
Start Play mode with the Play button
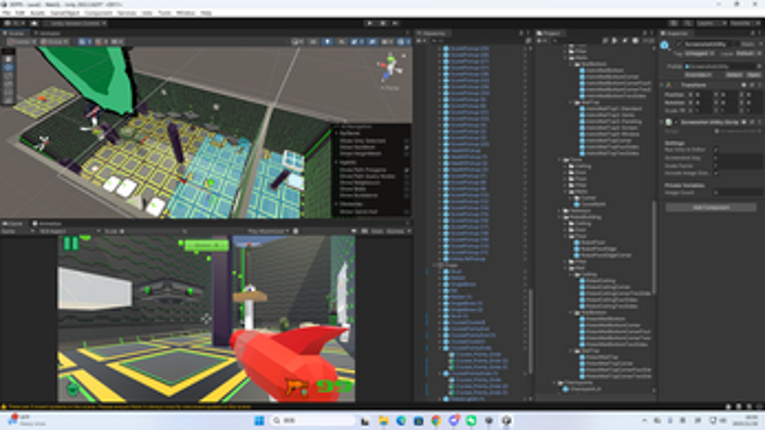[x=370, y=23]
